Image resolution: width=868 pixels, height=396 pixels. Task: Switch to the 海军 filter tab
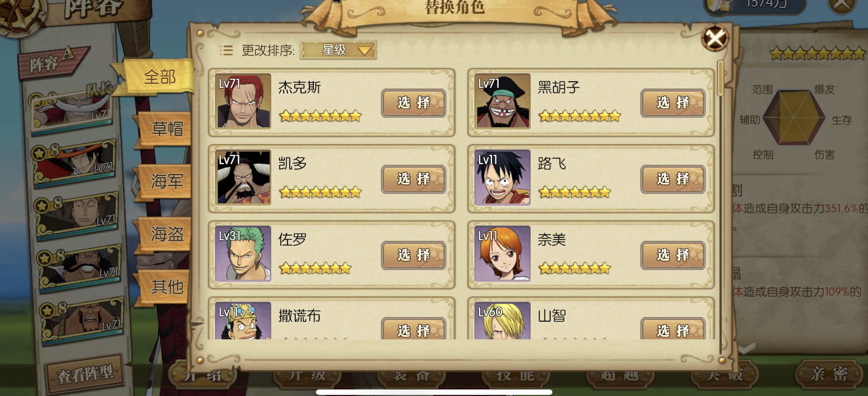166,182
